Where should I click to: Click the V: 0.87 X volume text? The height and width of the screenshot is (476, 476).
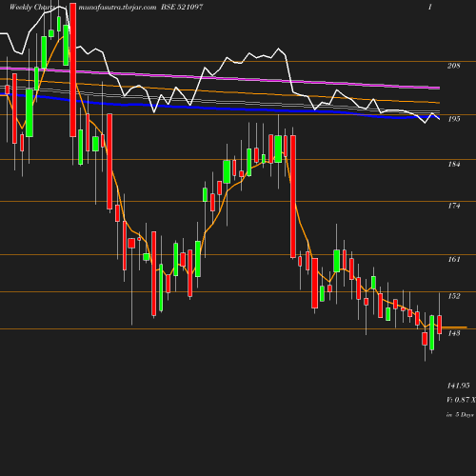461,400
